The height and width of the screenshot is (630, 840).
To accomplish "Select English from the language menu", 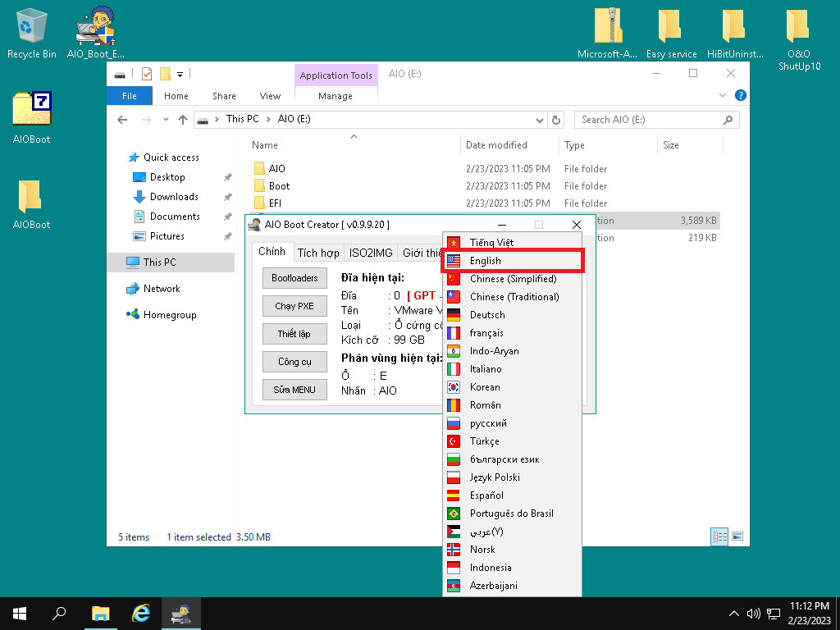I will [485, 261].
